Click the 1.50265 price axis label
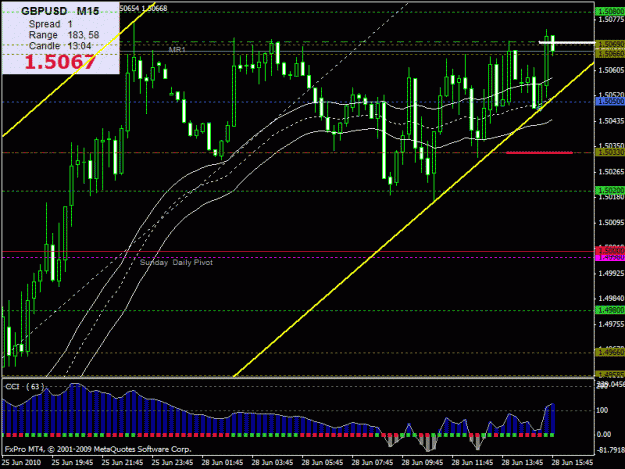Screen dimensions: 625x469 click(x=611, y=172)
